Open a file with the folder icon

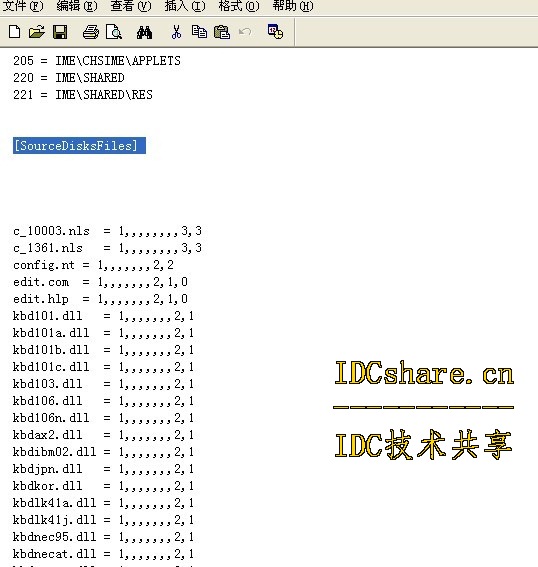pos(37,32)
